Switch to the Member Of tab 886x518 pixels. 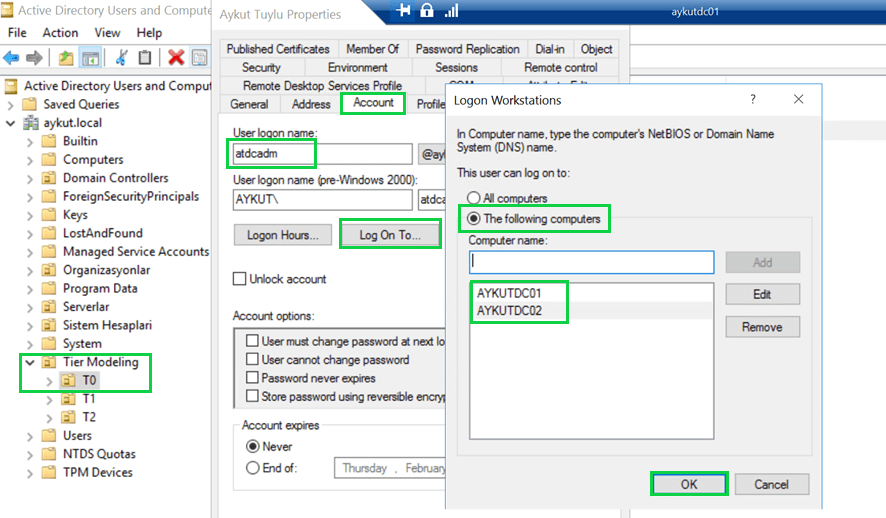click(x=372, y=49)
